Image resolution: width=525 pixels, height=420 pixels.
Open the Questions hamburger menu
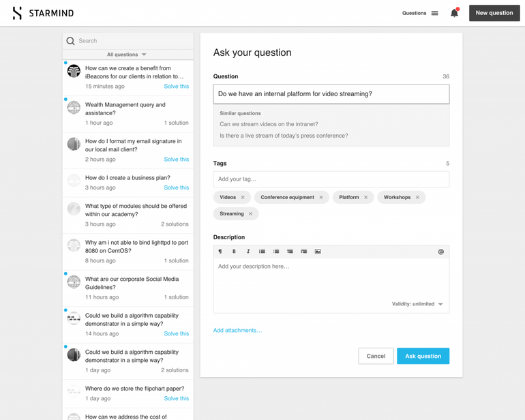tap(434, 13)
